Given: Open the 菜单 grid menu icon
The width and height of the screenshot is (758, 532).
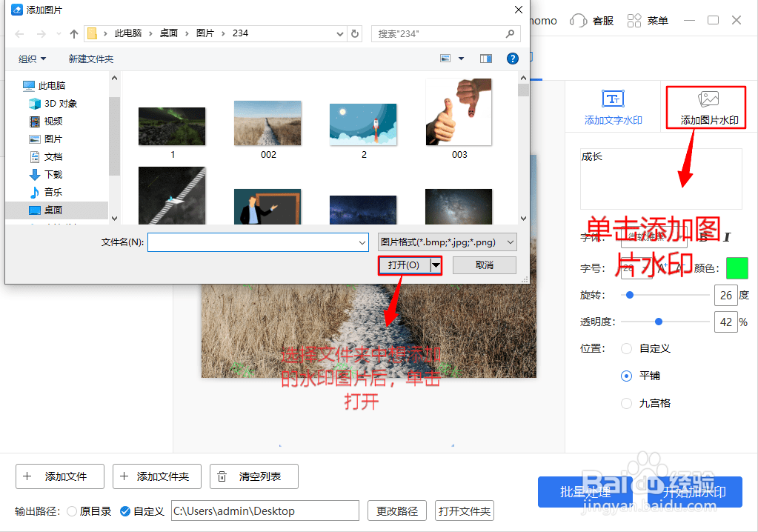Looking at the screenshot, I should [634, 20].
